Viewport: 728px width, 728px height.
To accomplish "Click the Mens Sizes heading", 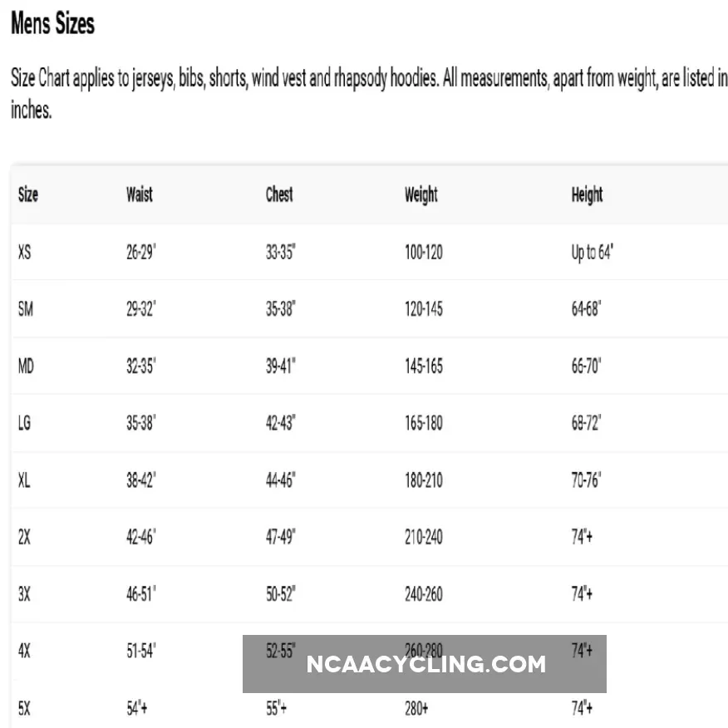I will (52, 25).
